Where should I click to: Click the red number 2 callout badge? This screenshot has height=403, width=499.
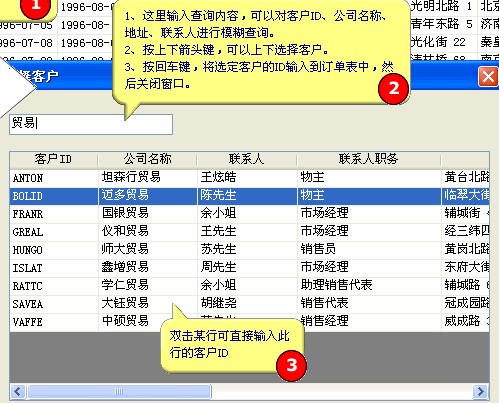(393, 88)
